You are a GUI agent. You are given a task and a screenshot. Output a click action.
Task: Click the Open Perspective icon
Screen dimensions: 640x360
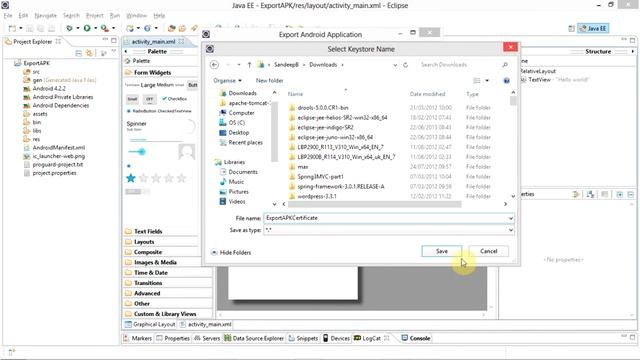click(x=571, y=28)
